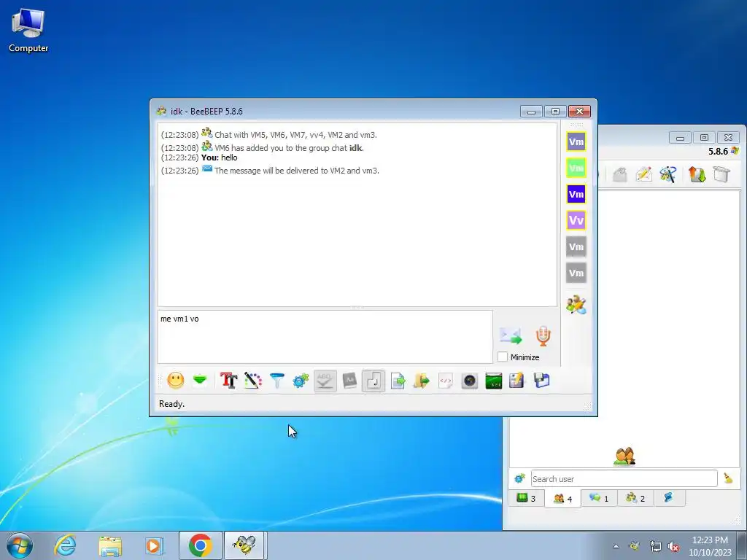Change chat font with the red T icon
Image resolution: width=747 pixels, height=560 pixels.
[x=228, y=381]
